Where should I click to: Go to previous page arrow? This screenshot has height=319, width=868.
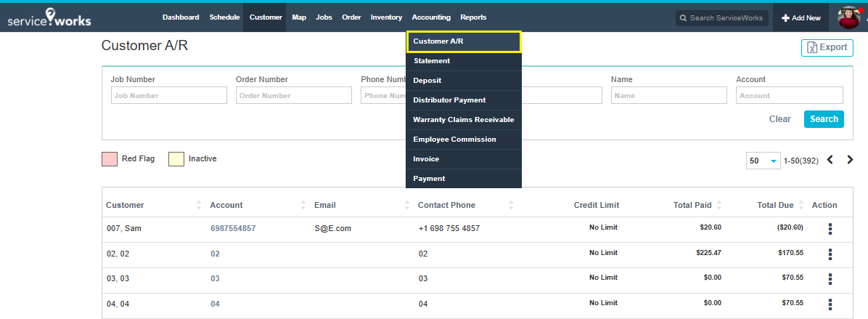coord(830,160)
